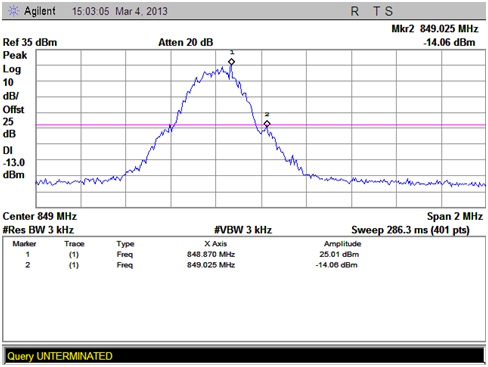This screenshot has height=367, width=488.
Task: Click the 'Offst' label
Action: [x=13, y=110]
